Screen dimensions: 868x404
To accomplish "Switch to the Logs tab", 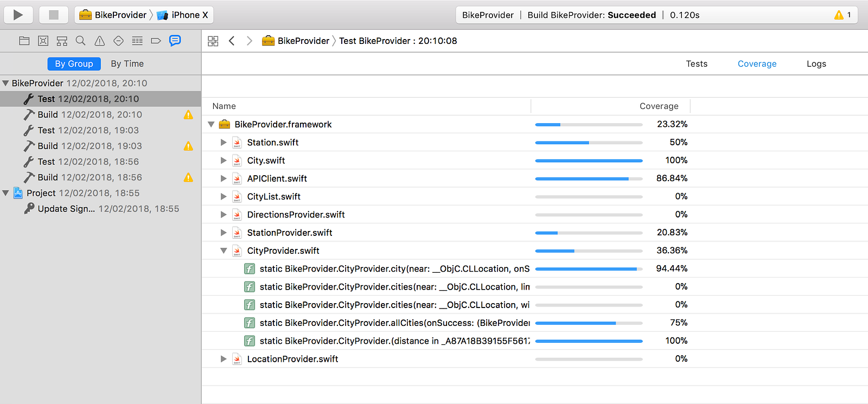I will pyautogui.click(x=816, y=63).
